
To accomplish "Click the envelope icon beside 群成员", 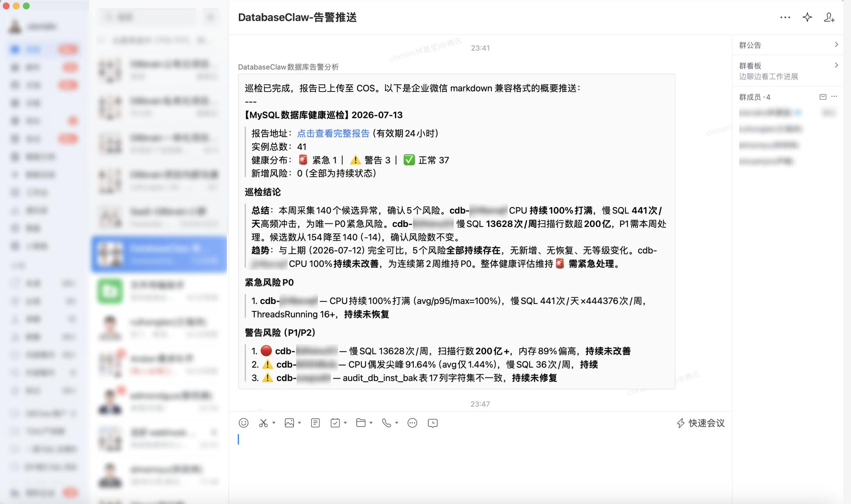I will point(823,97).
